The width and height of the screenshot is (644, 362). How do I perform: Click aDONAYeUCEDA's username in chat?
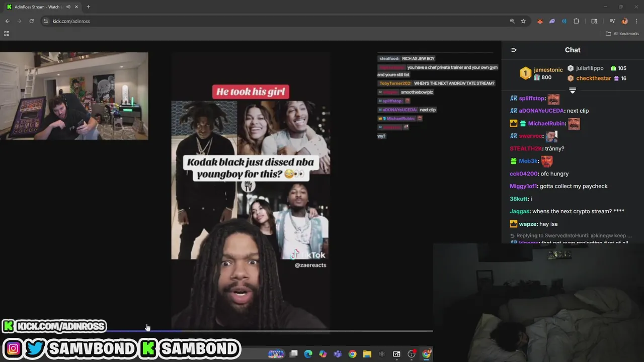[541, 111]
